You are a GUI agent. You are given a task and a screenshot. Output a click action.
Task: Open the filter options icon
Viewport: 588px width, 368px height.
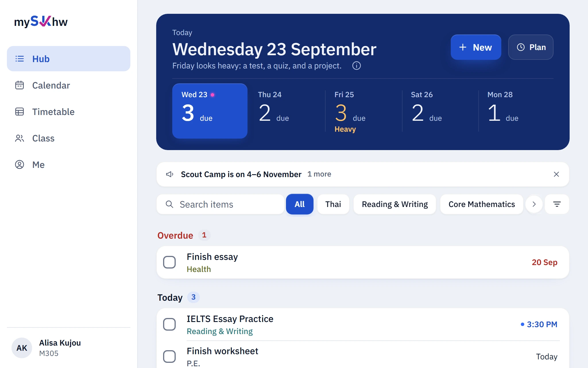(557, 204)
